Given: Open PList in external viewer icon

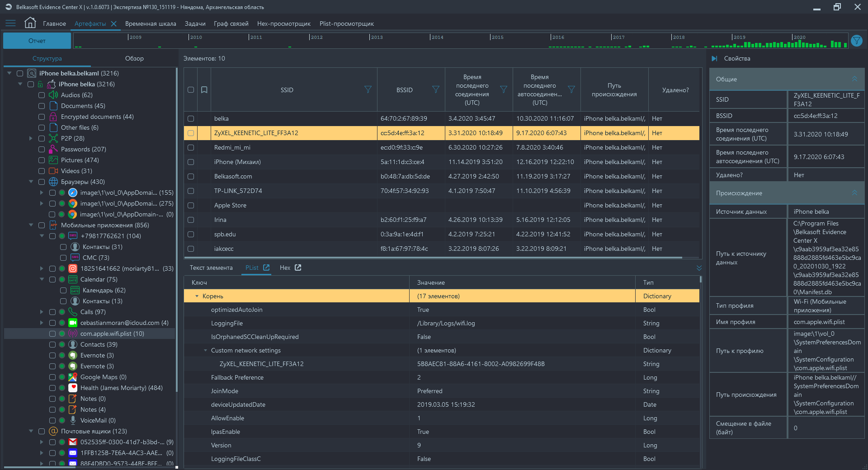Looking at the screenshot, I should click(x=266, y=268).
